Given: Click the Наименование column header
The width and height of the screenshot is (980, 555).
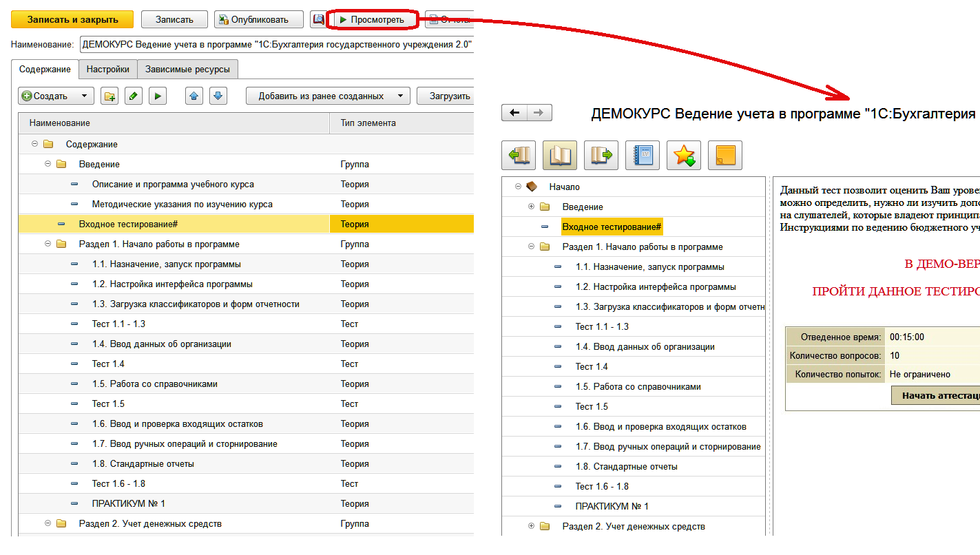Looking at the screenshot, I should click(174, 123).
